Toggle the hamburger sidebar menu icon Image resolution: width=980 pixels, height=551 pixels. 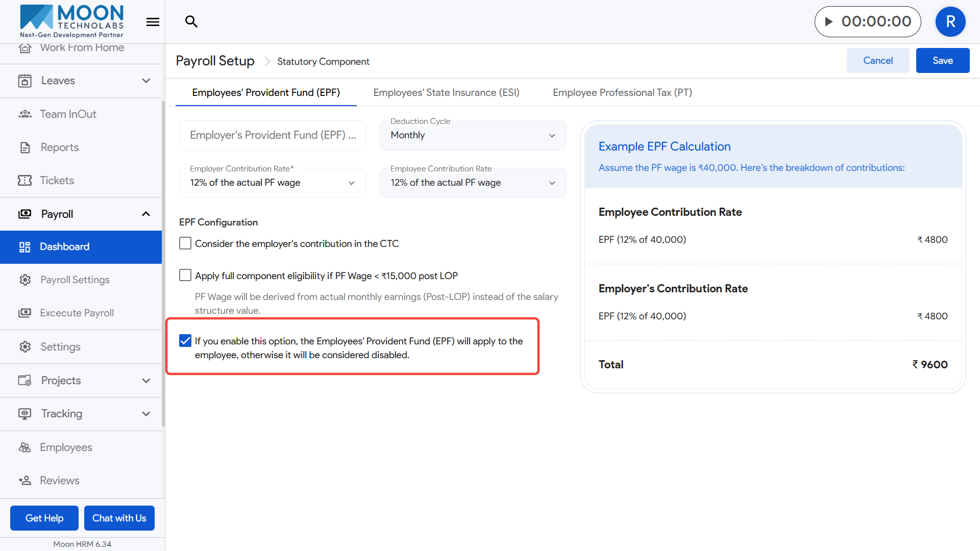pyautogui.click(x=153, y=22)
